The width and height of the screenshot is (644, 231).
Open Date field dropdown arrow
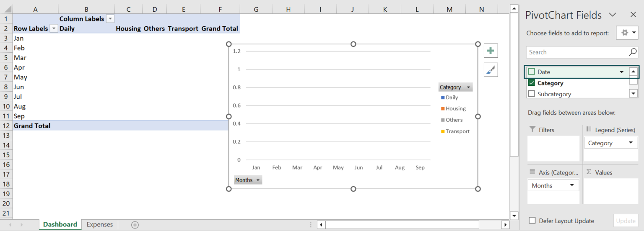tap(622, 72)
